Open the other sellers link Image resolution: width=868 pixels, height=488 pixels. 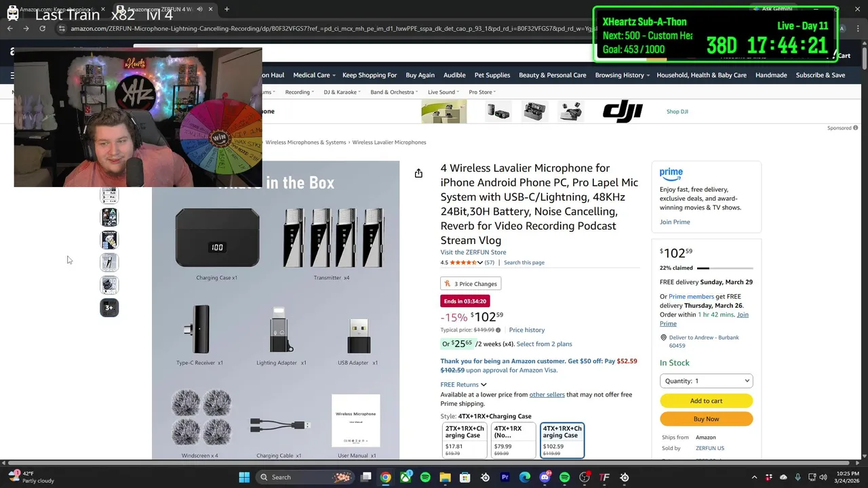pyautogui.click(x=547, y=394)
